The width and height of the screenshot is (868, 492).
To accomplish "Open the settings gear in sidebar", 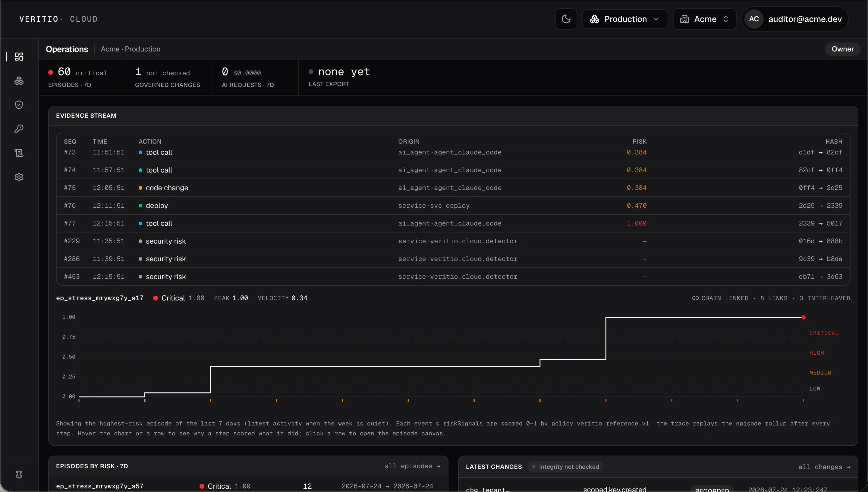I will [19, 177].
